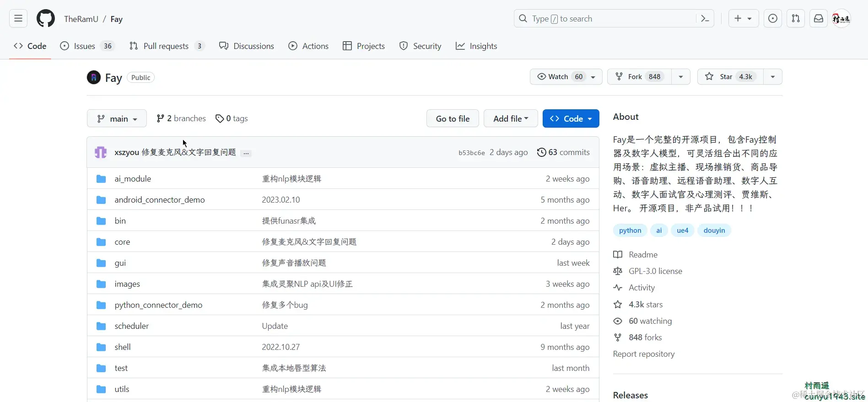Expand commit message ellipsis button

[x=246, y=153]
